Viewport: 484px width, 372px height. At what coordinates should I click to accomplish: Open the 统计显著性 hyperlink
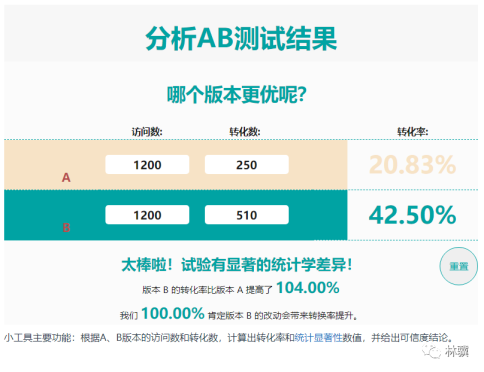point(319,338)
